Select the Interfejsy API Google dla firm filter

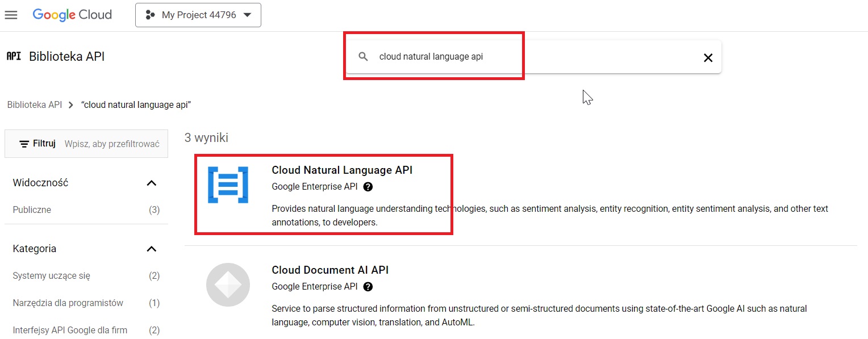pos(69,329)
